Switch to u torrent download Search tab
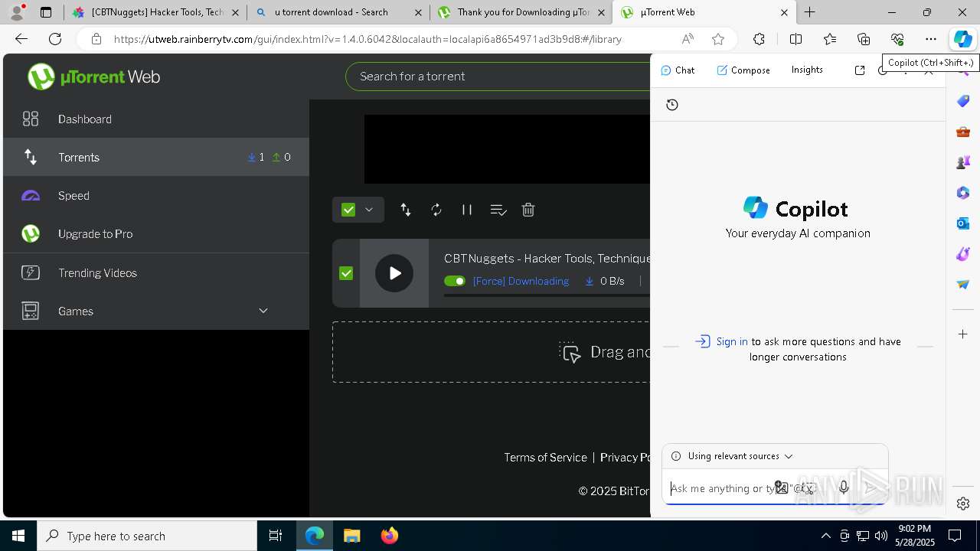The height and width of the screenshot is (551, 980). 338,12
